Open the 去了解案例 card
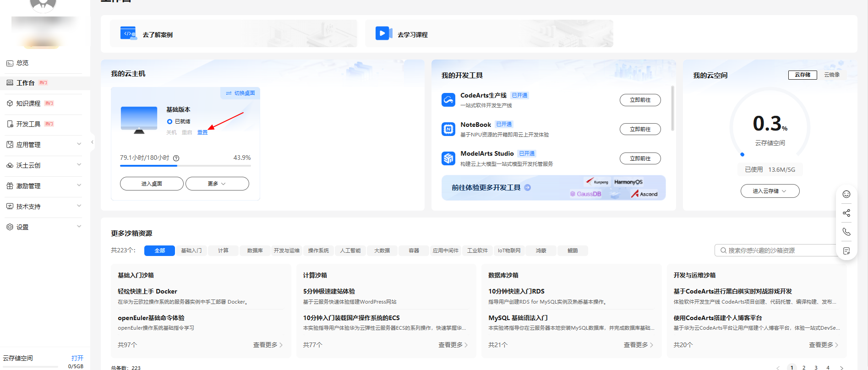 pos(233,33)
